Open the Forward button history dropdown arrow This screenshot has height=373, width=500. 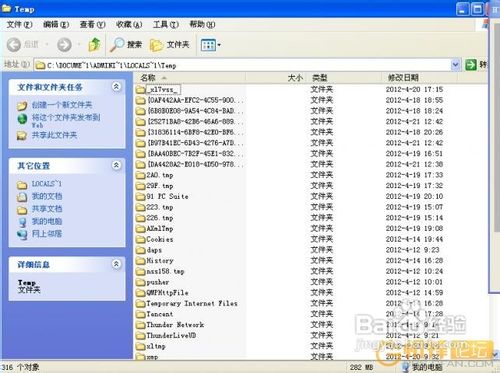coord(79,44)
